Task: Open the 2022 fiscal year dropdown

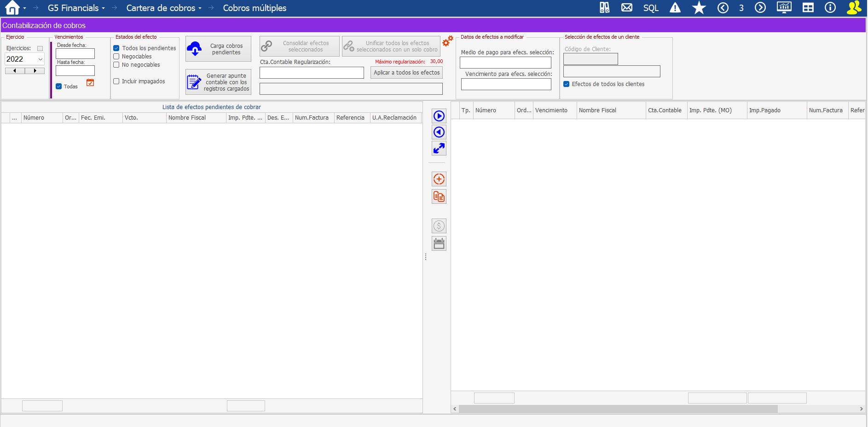Action: pyautogui.click(x=40, y=59)
